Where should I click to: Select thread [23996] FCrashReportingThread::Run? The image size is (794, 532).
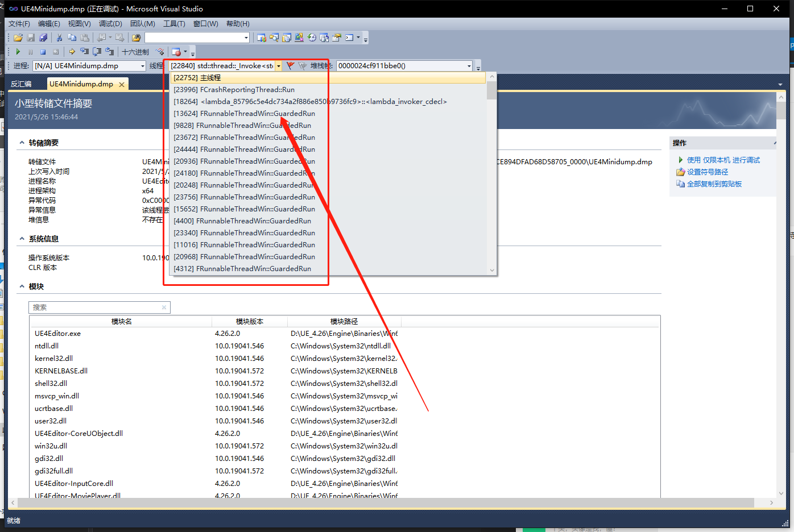click(329, 90)
